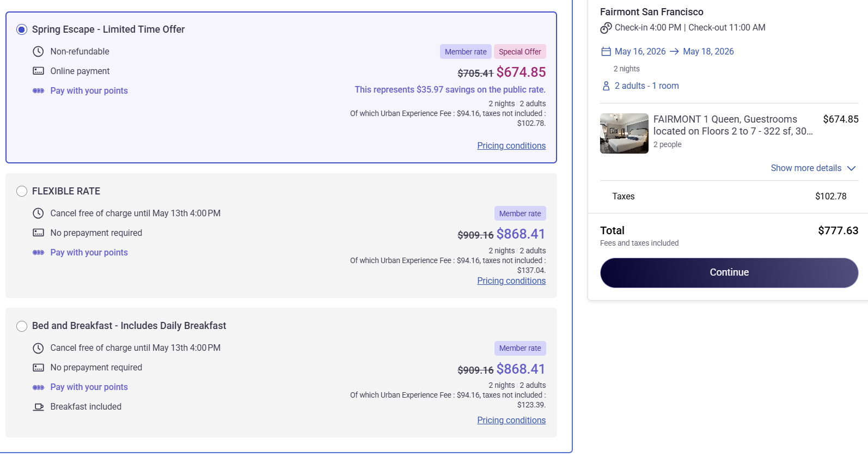
Task: Click breakfast cup icon near Breakfast included
Action: (x=38, y=407)
